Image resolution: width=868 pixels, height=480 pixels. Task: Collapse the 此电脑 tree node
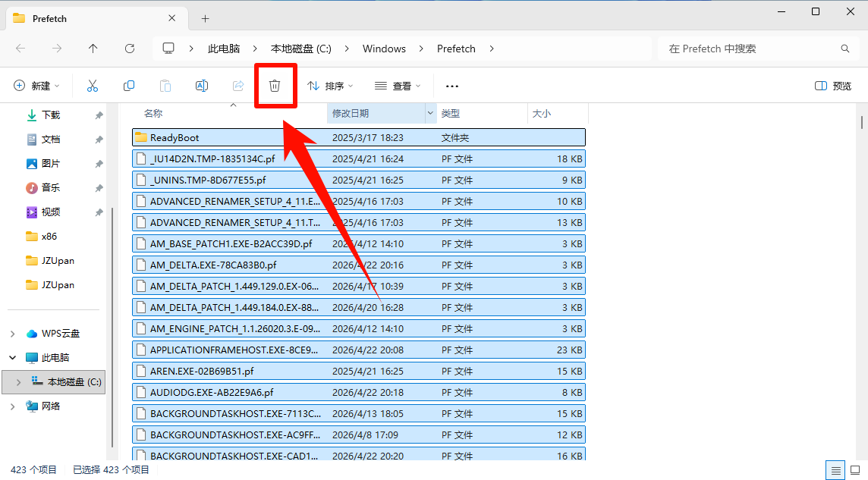(x=13, y=358)
